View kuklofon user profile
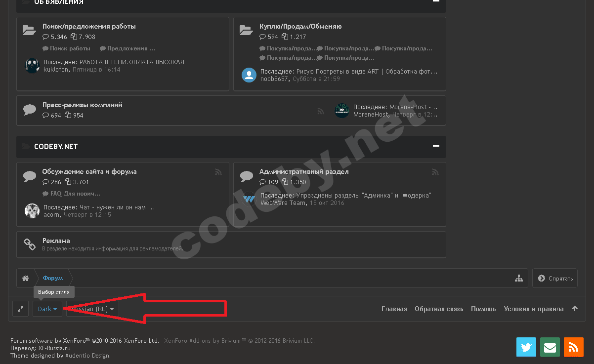The width and height of the screenshot is (594, 364). click(57, 70)
